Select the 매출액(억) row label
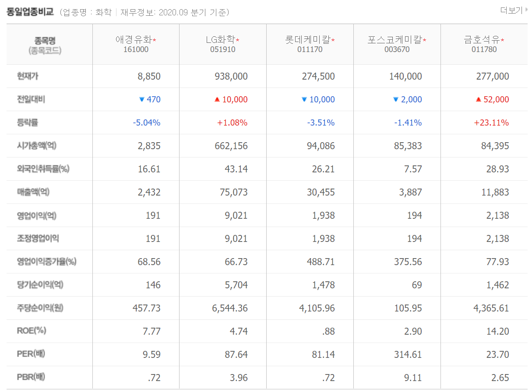This screenshot has height=392, width=532. [33, 192]
